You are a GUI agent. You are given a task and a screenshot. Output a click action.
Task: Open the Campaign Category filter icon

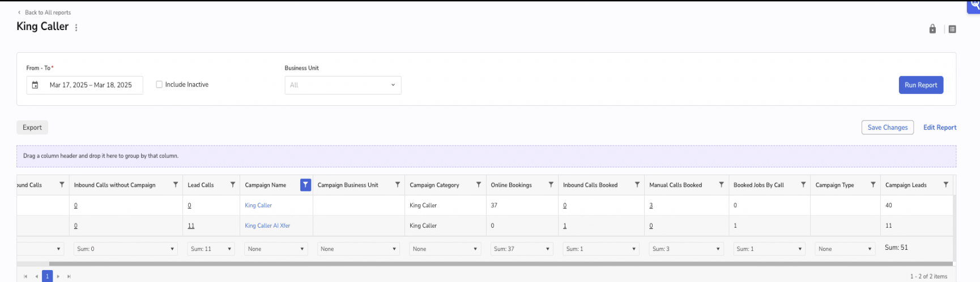tap(479, 185)
